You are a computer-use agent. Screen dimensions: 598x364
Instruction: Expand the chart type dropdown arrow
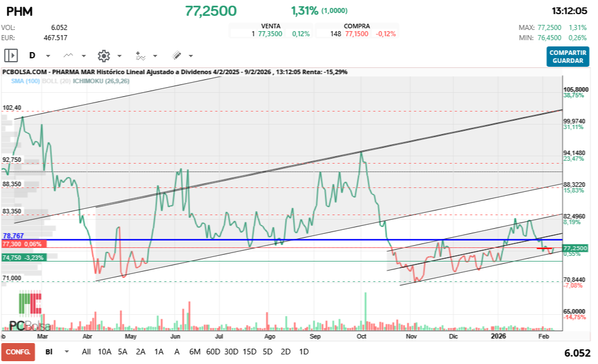coord(84,56)
